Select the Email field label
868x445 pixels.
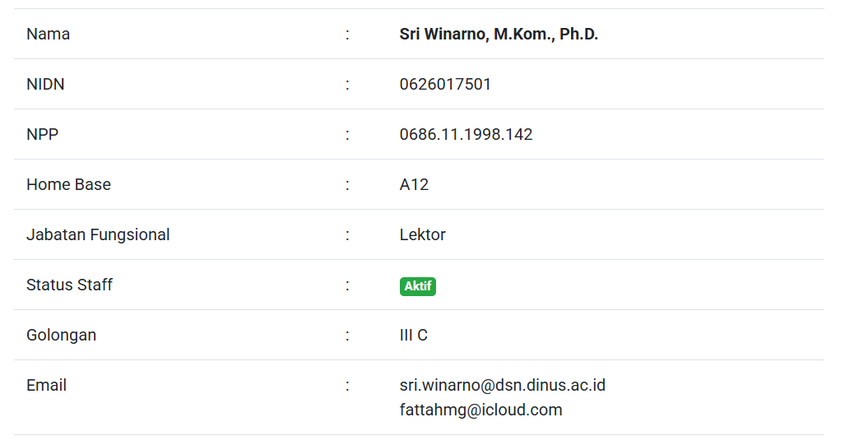[46, 386]
